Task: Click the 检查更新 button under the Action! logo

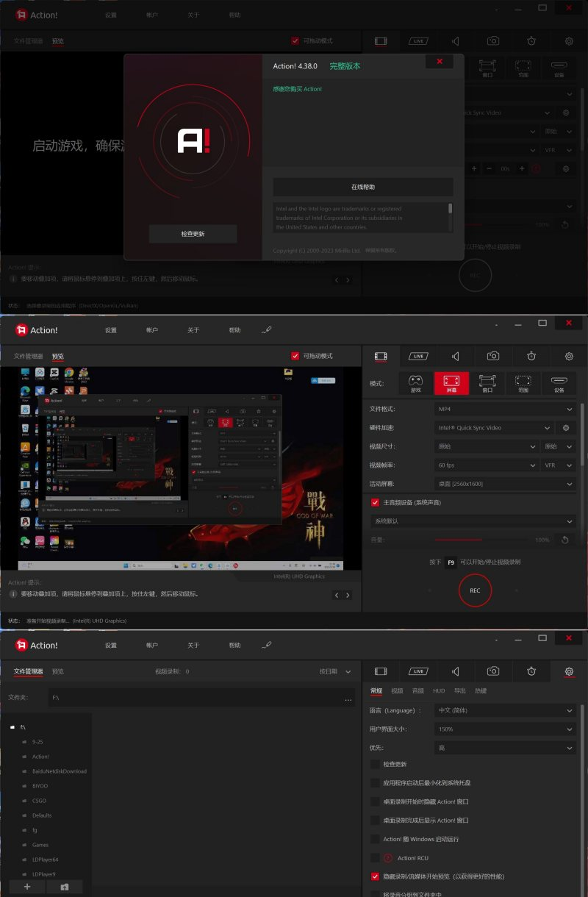Action: click(193, 234)
